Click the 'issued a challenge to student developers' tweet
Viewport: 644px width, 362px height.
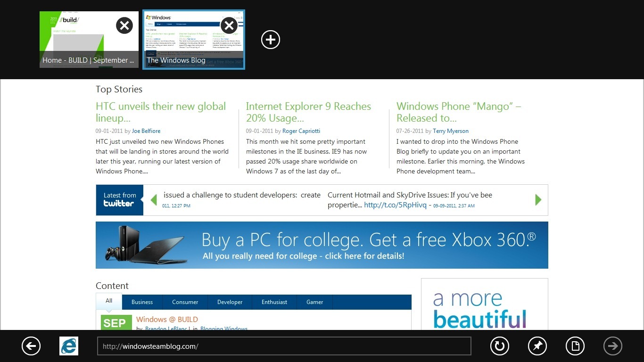(x=242, y=195)
